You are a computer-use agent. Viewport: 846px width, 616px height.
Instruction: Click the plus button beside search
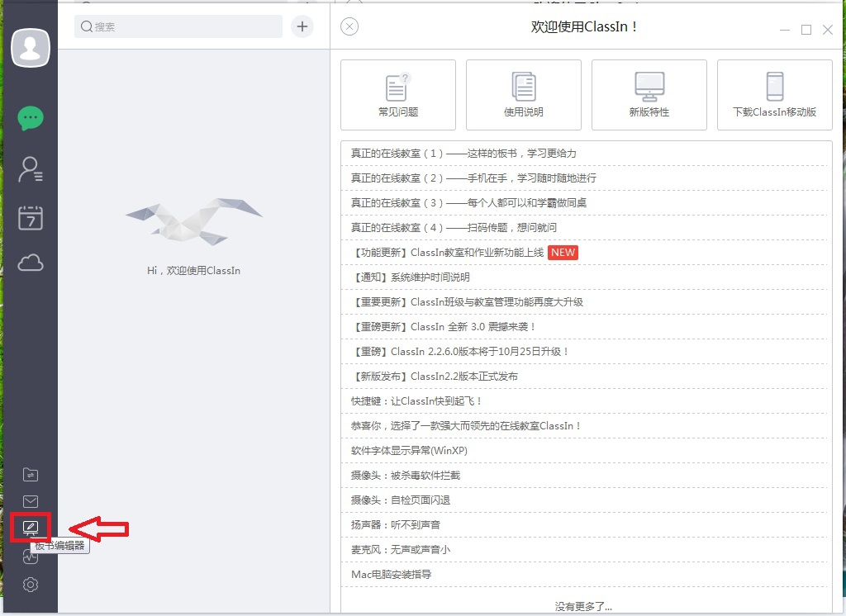pos(302,26)
